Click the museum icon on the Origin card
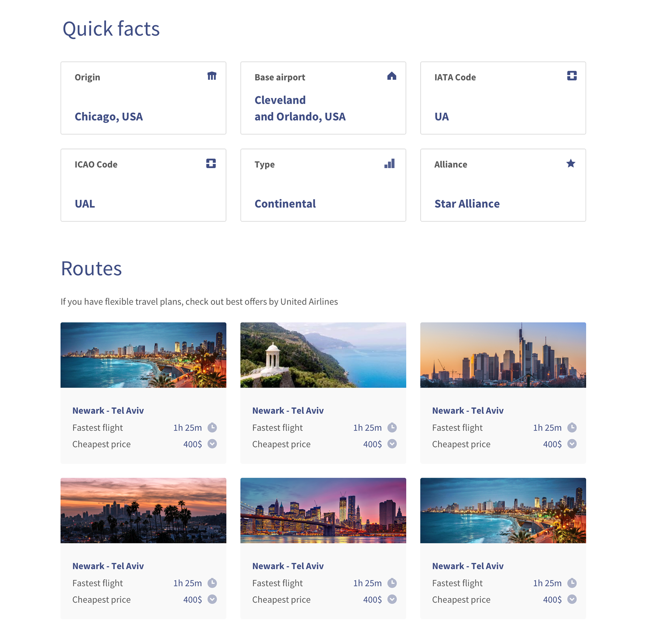 [212, 76]
